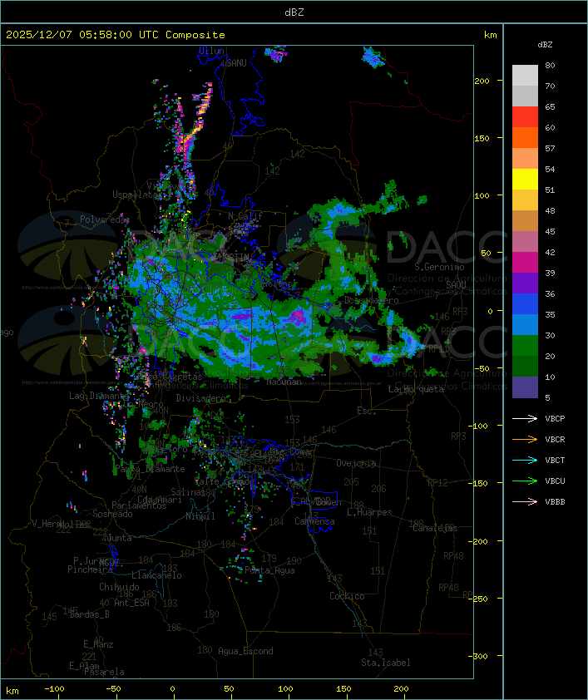Click the Sta.Isabel map label
The image size is (588, 700).
click(386, 663)
